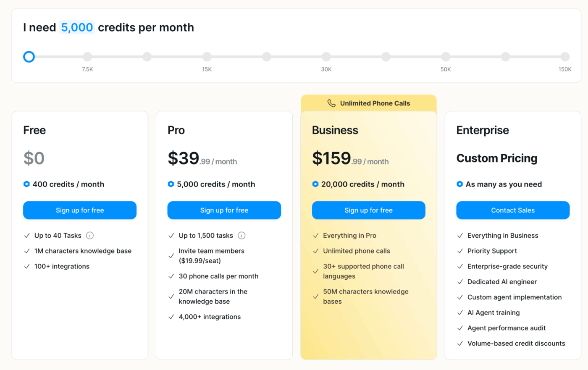Screen dimensions: 588x370
Task: Click "Sign up for free" on the Pro plan
Action: (x=224, y=210)
